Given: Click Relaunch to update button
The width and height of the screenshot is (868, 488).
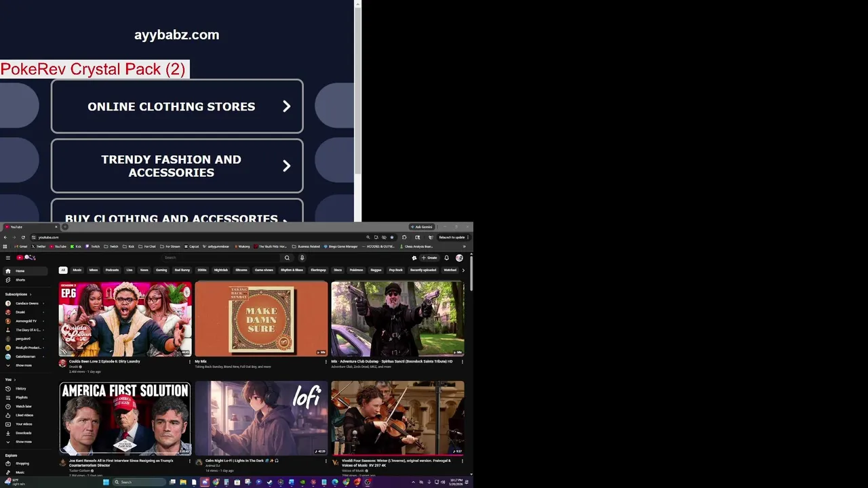Looking at the screenshot, I should coord(452,237).
